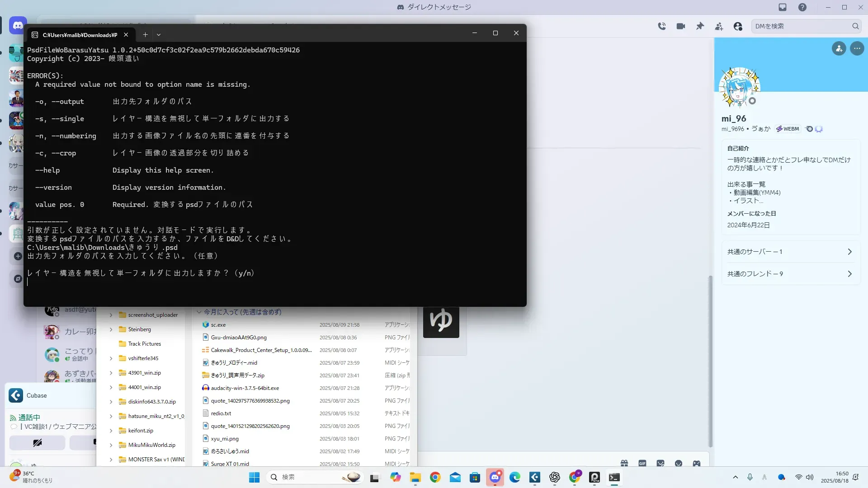Expand 共通のフレンド — 9 section
The width and height of the screenshot is (868, 488).
(x=849, y=274)
